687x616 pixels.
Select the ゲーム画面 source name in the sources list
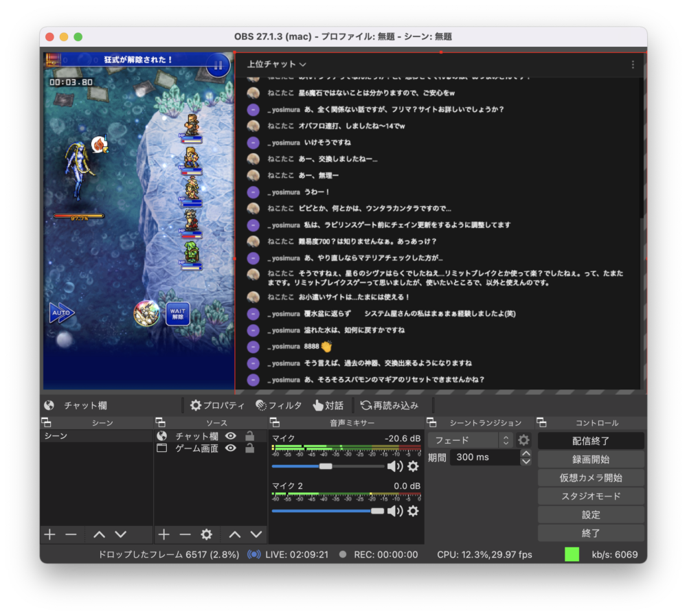(196, 448)
